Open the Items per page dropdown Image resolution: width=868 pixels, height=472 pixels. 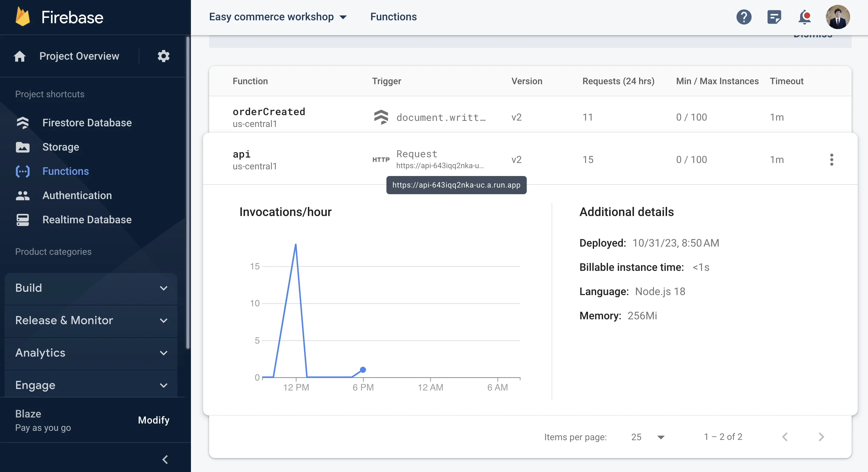pos(648,437)
